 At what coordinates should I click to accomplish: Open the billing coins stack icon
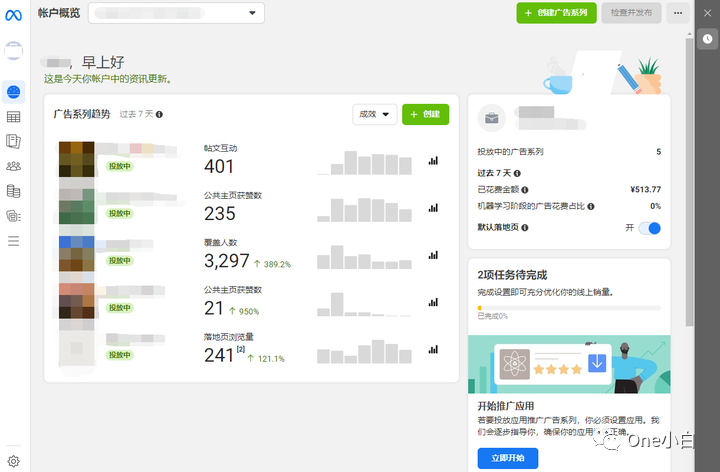click(x=13, y=191)
